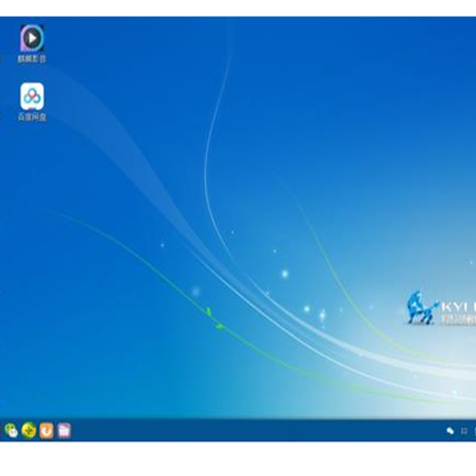
Task: Click the small square tray icon
Action: [464, 430]
